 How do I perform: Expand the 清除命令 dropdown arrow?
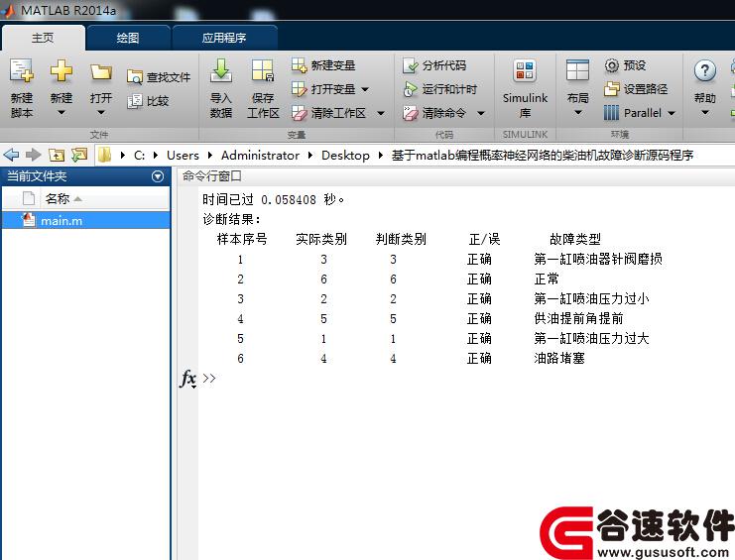pyautogui.click(x=480, y=113)
